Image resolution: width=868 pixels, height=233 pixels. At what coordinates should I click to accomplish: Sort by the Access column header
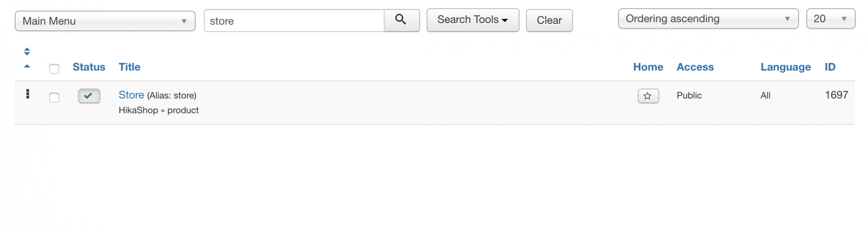click(695, 67)
